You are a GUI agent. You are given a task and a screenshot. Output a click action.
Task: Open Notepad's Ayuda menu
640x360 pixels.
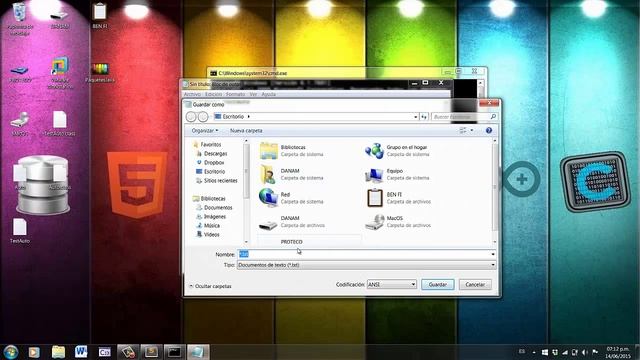[x=269, y=94]
